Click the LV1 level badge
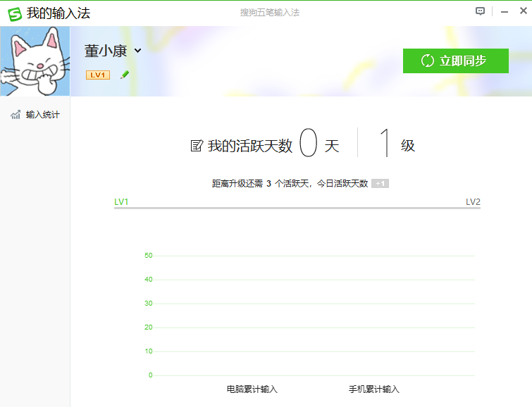This screenshot has width=532, height=407. (97, 75)
